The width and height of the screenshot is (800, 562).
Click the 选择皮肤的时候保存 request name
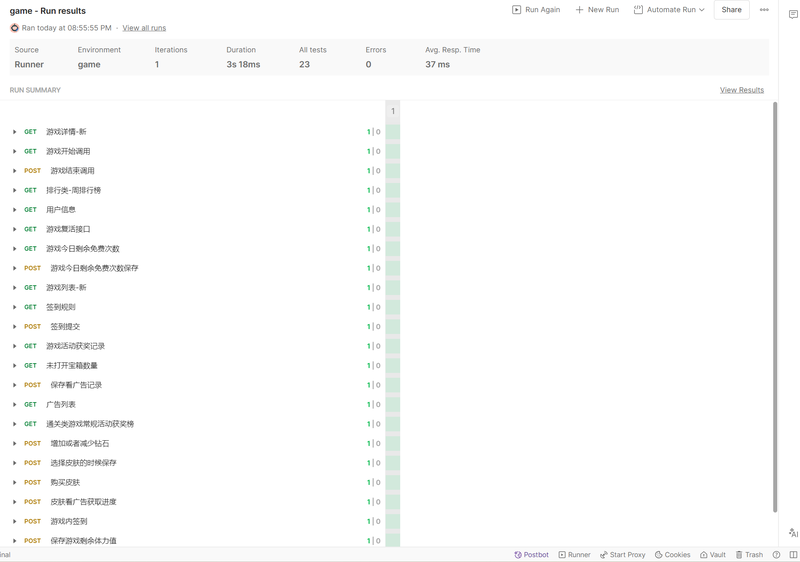pyautogui.click(x=83, y=463)
